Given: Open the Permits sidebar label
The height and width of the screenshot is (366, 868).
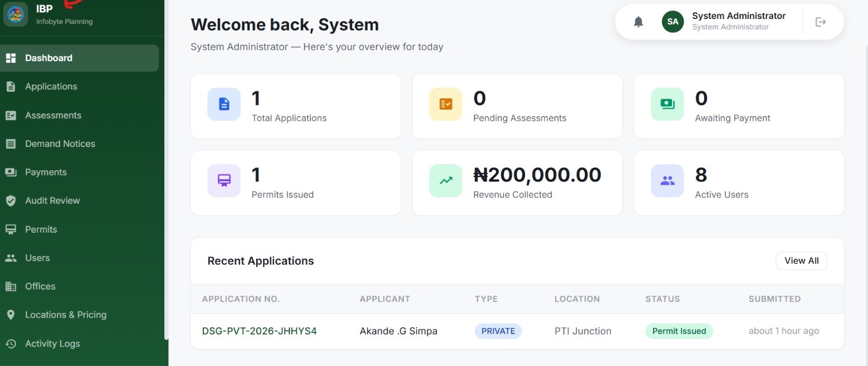Looking at the screenshot, I should coord(41,229).
